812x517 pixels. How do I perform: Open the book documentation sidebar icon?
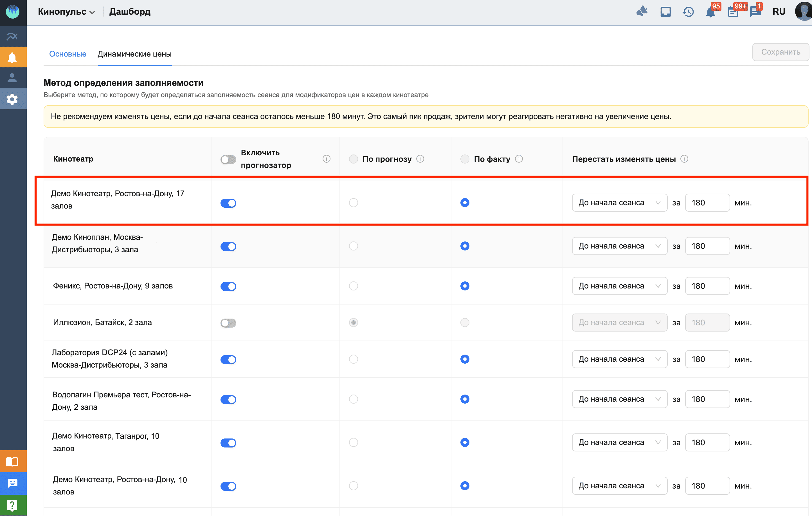pyautogui.click(x=12, y=462)
